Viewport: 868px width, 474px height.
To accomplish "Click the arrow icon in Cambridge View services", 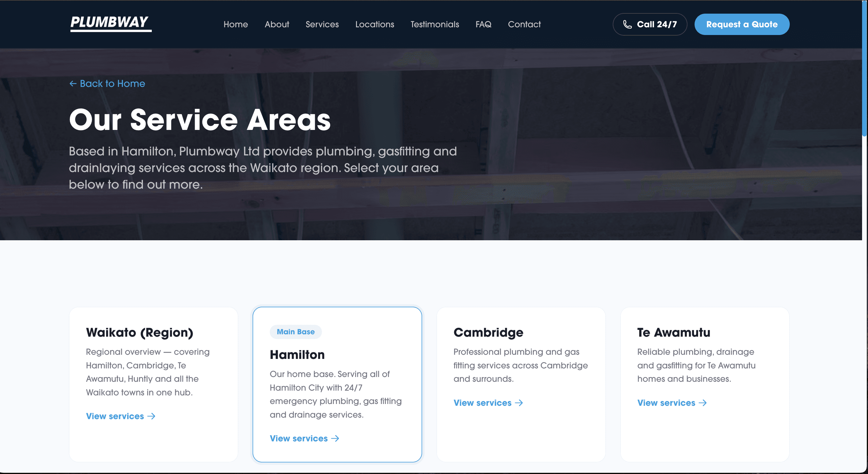I will click(519, 403).
